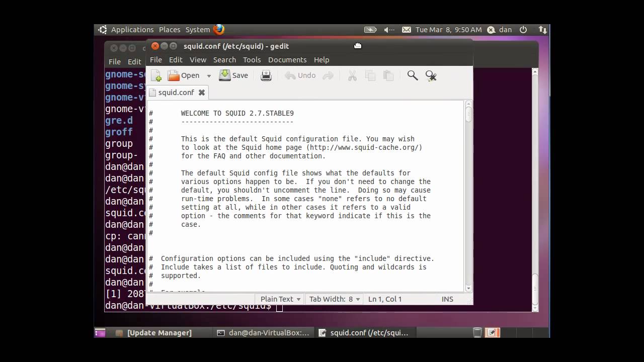The width and height of the screenshot is (644, 362).
Task: Click the gedit scrollbar down arrow
Action: coord(468,288)
